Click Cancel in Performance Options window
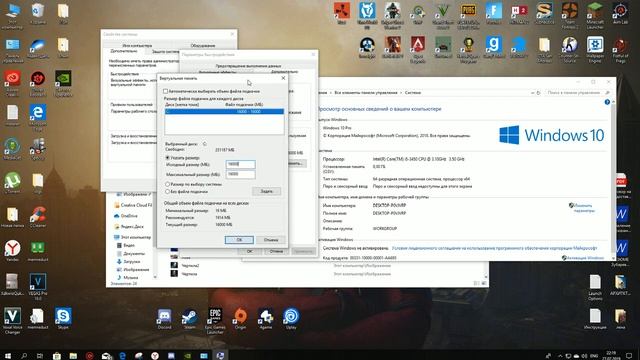Screen dimensions: 640x360 pos(276,251)
